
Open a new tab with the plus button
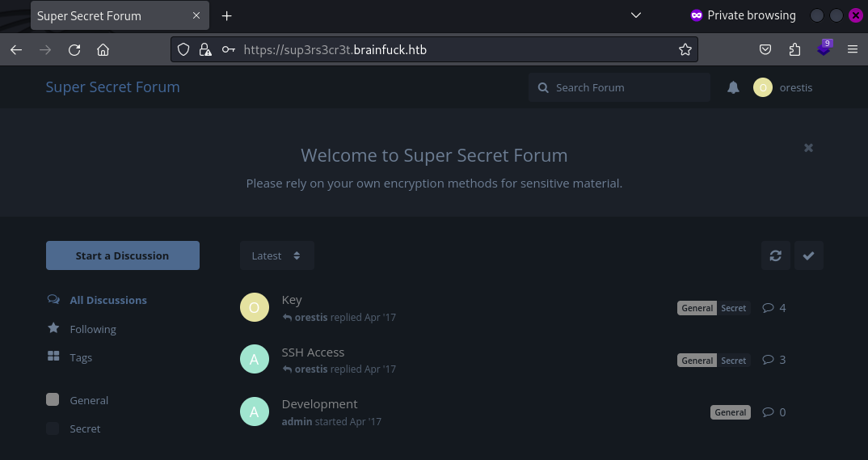(x=226, y=16)
